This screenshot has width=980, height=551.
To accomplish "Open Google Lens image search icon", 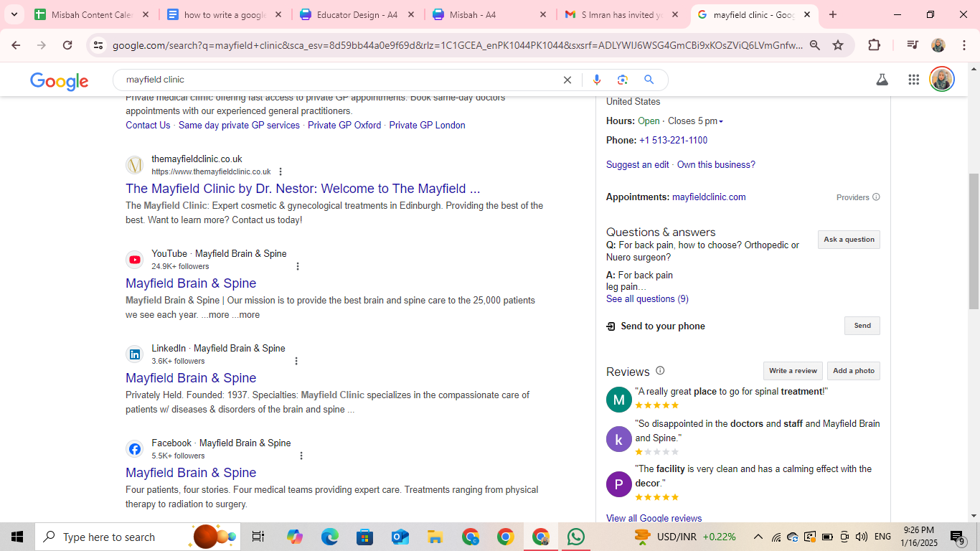I will pos(623,80).
